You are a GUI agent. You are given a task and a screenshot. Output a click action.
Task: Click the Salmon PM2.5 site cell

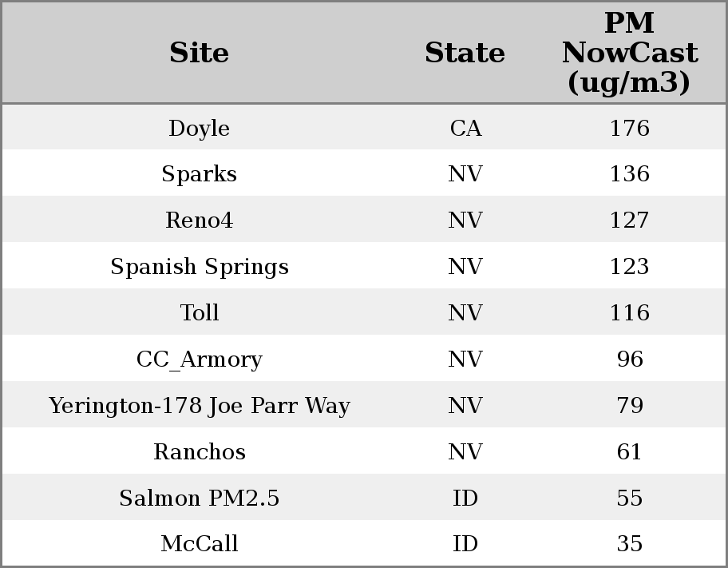199,498
